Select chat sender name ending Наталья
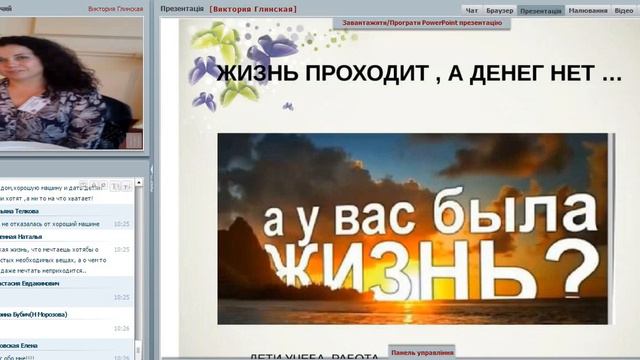The image size is (640, 360). coord(21,237)
